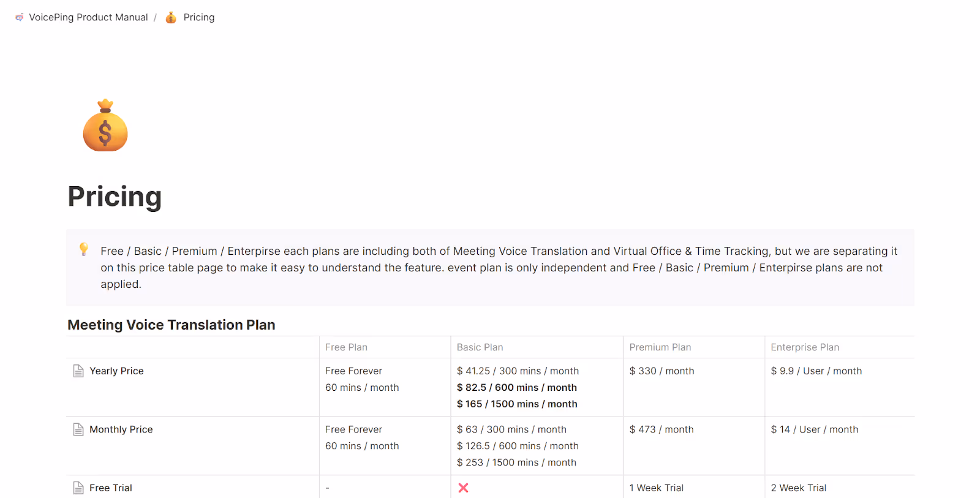The image size is (980, 498).
Task: Click "$ 82.5 / 600 mins / month" value
Action: [x=517, y=387]
